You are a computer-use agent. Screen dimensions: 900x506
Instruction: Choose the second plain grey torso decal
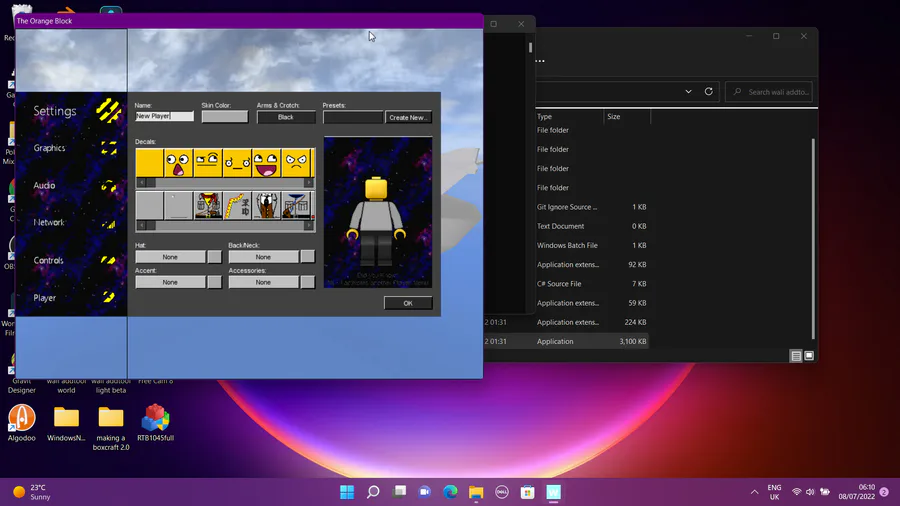point(179,205)
